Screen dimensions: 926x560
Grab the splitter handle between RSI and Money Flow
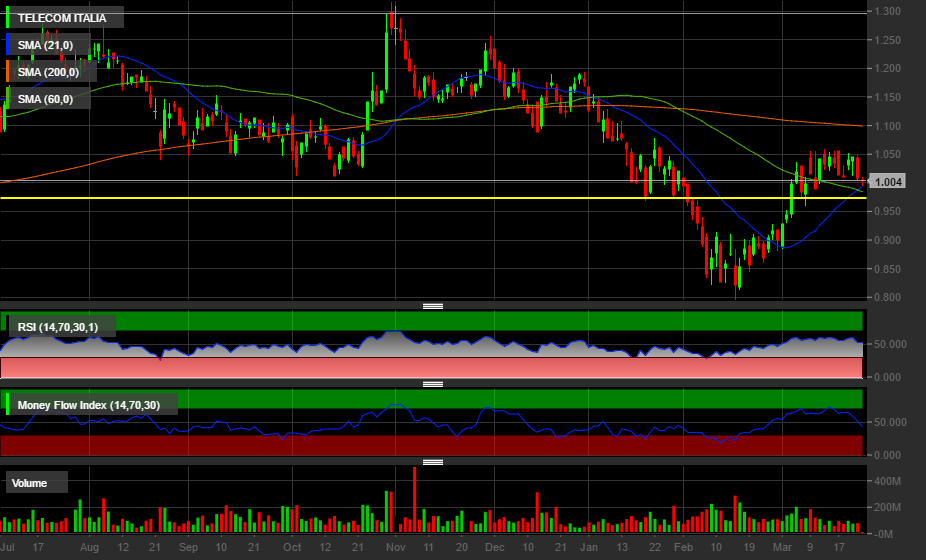[x=433, y=384]
